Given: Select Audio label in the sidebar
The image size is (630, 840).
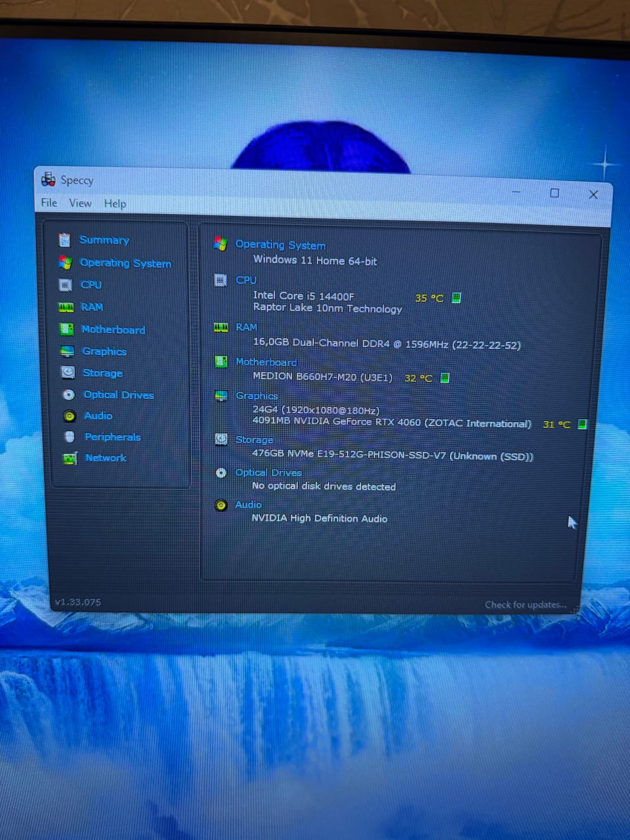Looking at the screenshot, I should tap(98, 416).
